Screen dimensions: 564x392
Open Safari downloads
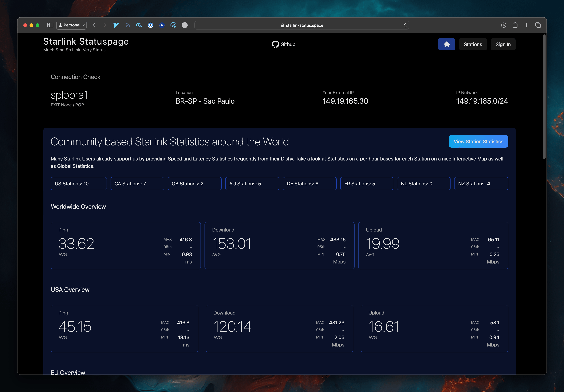point(503,25)
